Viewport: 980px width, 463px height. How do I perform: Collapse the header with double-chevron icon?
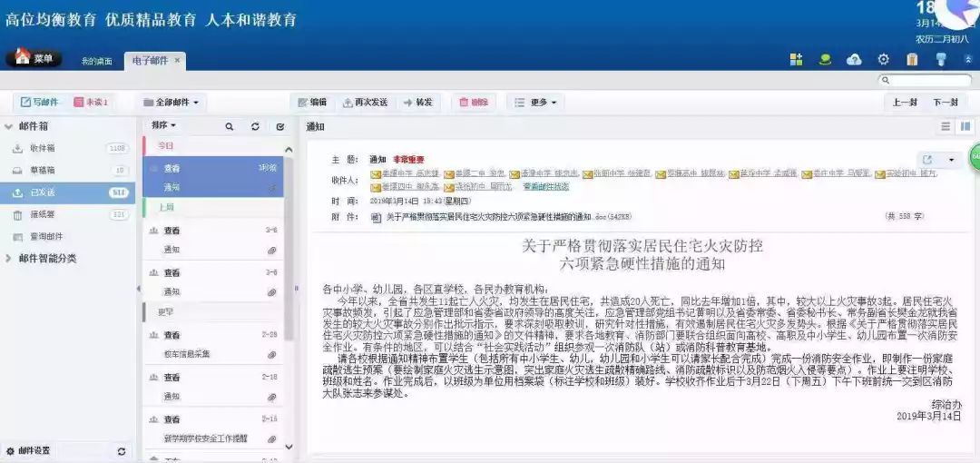click(969, 59)
